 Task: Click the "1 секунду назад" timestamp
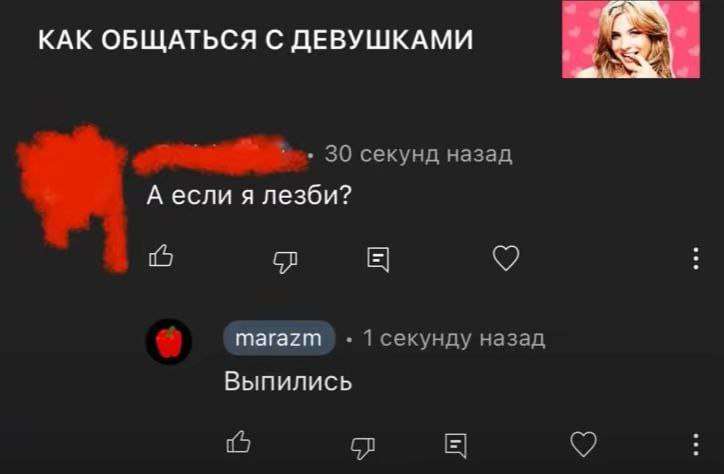coord(454,338)
